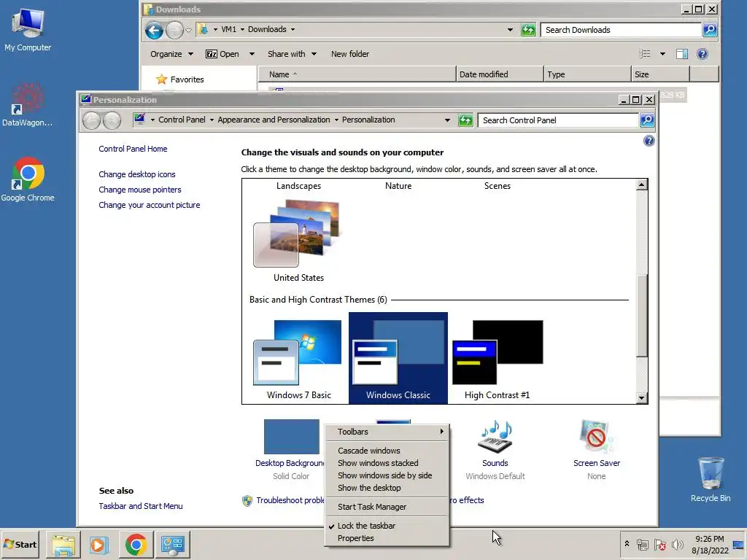Click Appearance and Personalization breadcrumb

tap(274, 120)
